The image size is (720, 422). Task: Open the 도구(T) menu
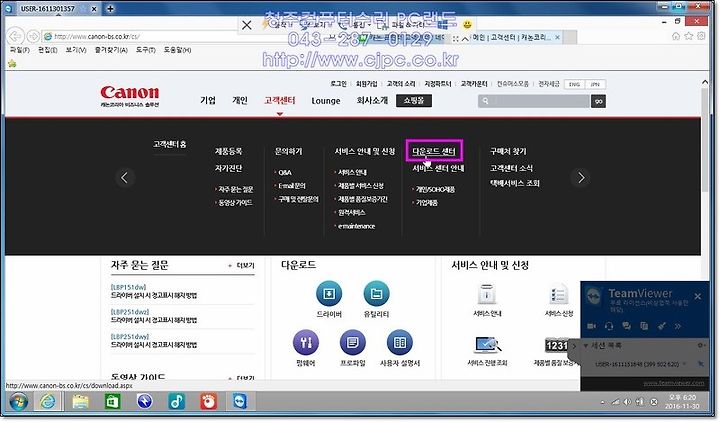tap(146, 50)
